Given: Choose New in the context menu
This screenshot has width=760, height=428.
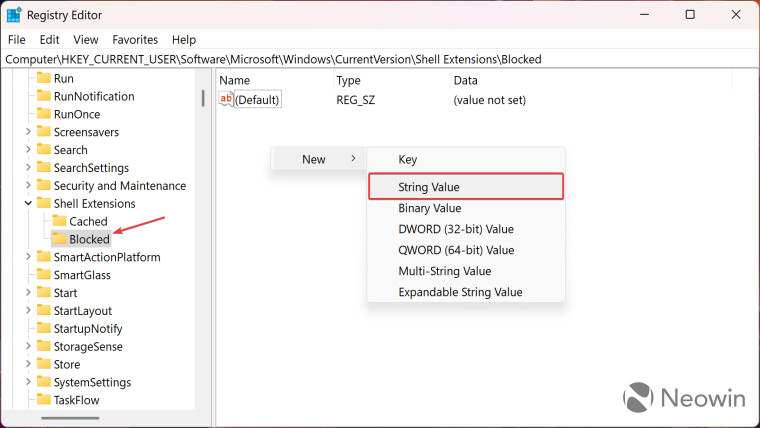Looking at the screenshot, I should point(318,159).
